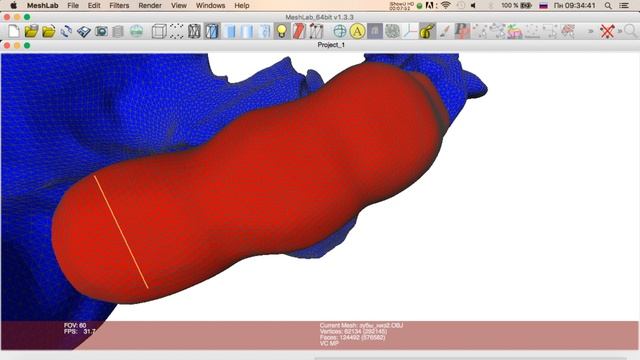Click the Adobe menu bar icon

[x=429, y=5]
